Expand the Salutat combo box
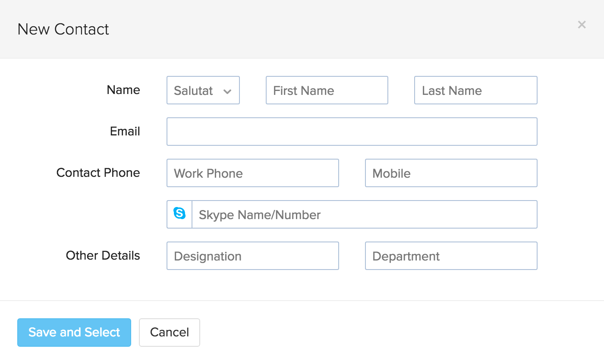This screenshot has height=364, width=604. click(203, 90)
